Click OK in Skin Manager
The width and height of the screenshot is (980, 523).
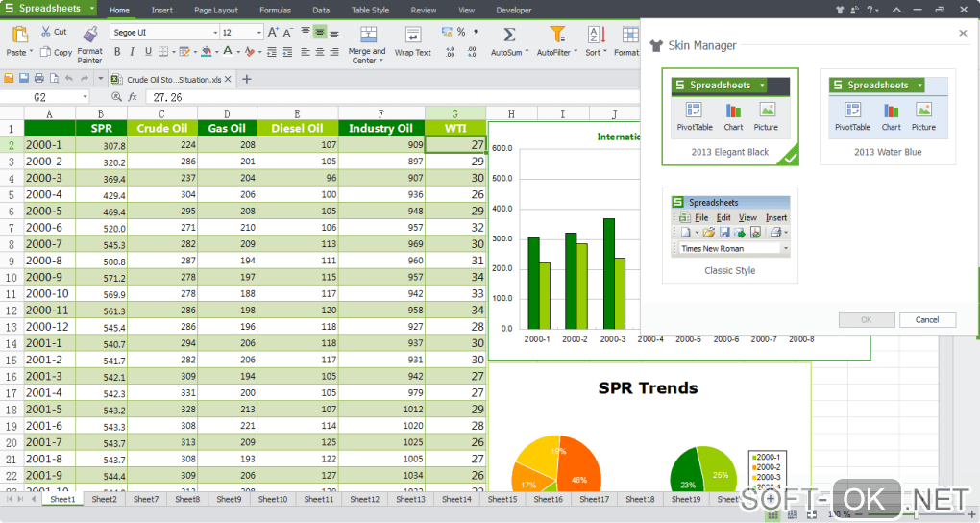pyautogui.click(x=867, y=320)
